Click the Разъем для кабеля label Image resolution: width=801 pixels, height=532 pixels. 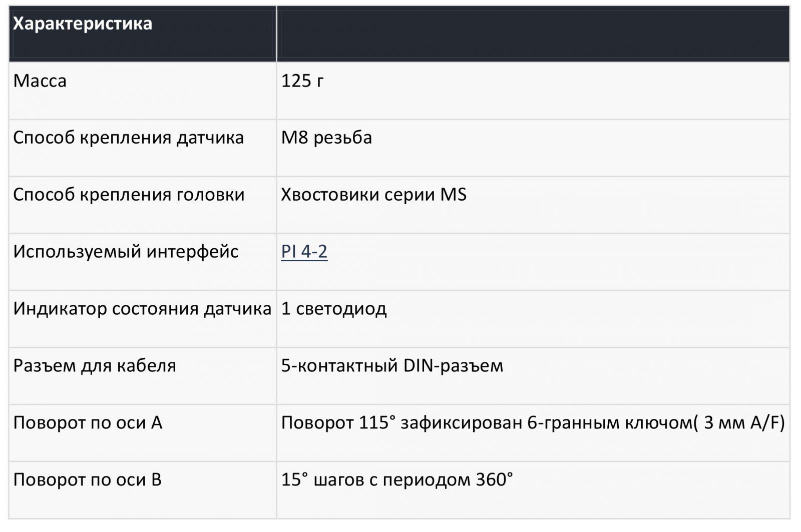(95, 366)
